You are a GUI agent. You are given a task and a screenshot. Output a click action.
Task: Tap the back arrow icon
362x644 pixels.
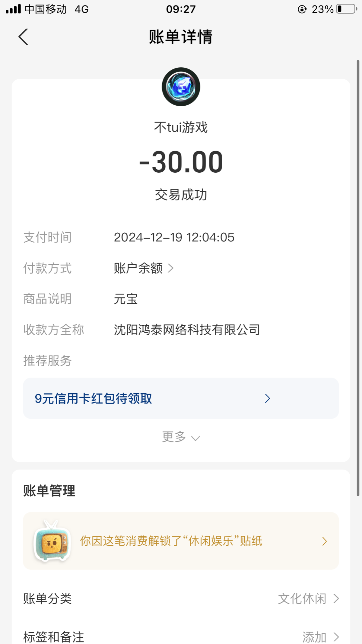click(x=24, y=37)
